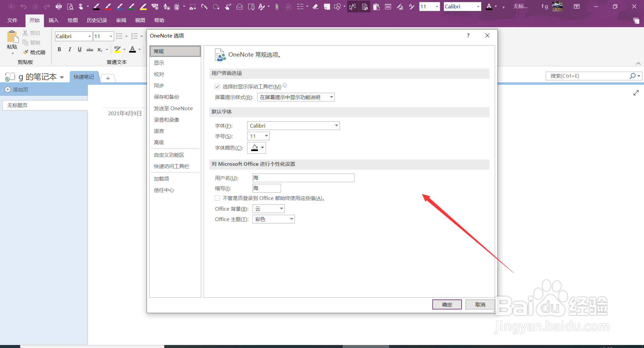Switch to the 审阅 Review ribbon tab

[x=121, y=20]
